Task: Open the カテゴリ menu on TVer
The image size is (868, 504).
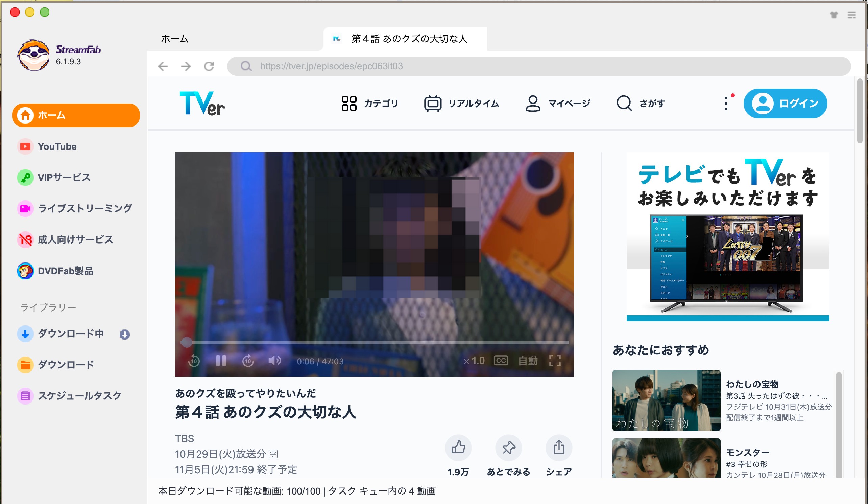Action: [x=369, y=104]
